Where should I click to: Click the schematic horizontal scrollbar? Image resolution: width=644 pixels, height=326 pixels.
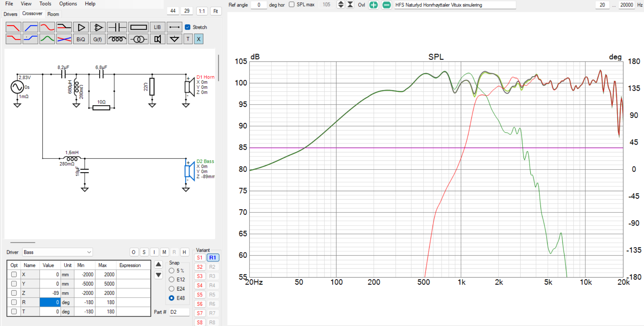(x=23, y=242)
